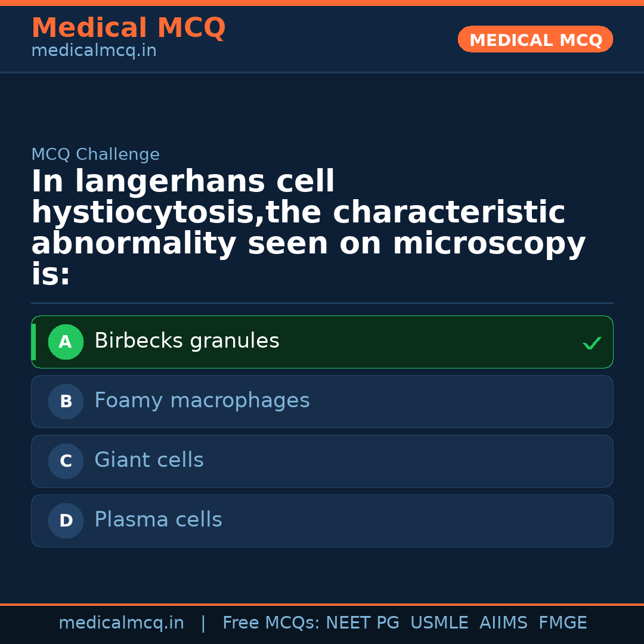Click the green circle A badge

pyautogui.click(x=66, y=342)
